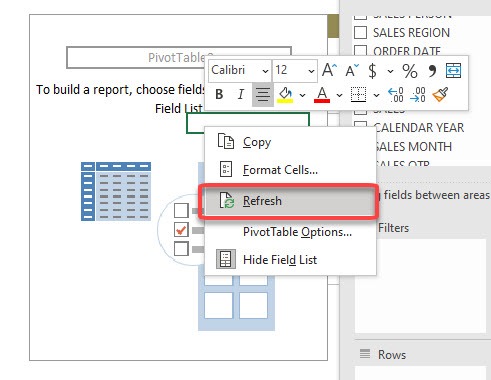491x380 pixels.
Task: Click the Bold formatting button
Action: coord(219,95)
